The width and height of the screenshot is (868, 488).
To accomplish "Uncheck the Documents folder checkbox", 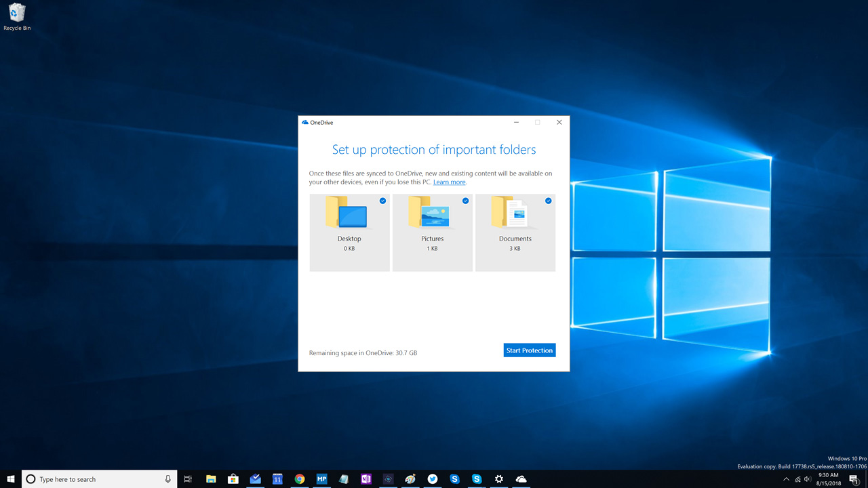I will [549, 201].
